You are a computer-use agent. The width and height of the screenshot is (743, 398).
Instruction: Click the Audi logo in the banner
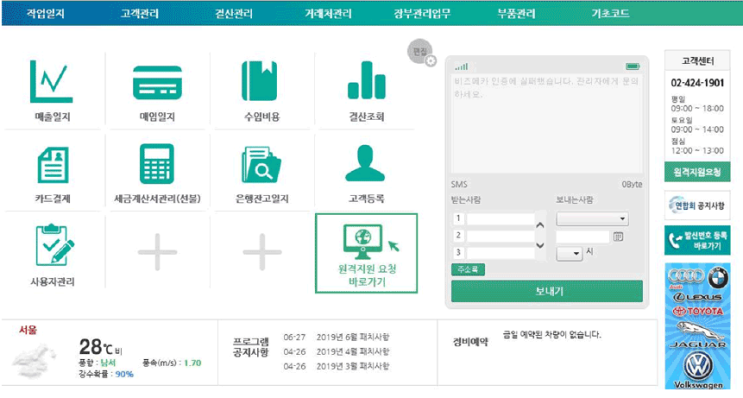pyautogui.click(x=685, y=277)
